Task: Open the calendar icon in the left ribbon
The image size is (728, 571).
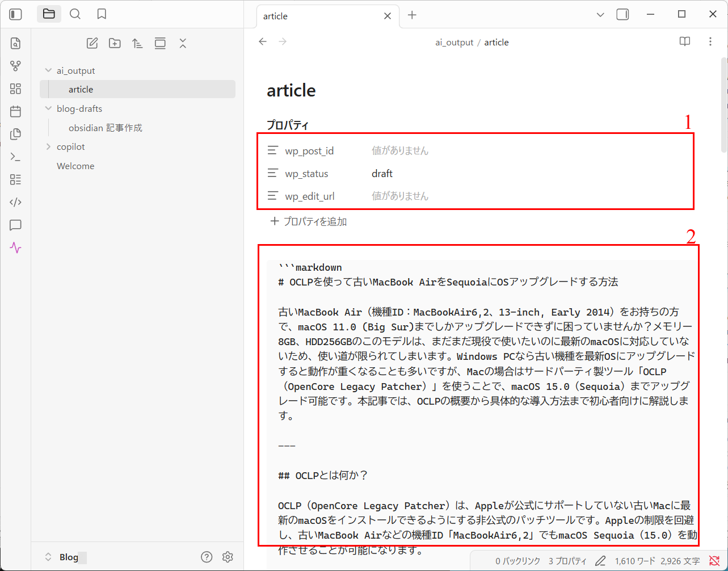Action: click(x=15, y=111)
